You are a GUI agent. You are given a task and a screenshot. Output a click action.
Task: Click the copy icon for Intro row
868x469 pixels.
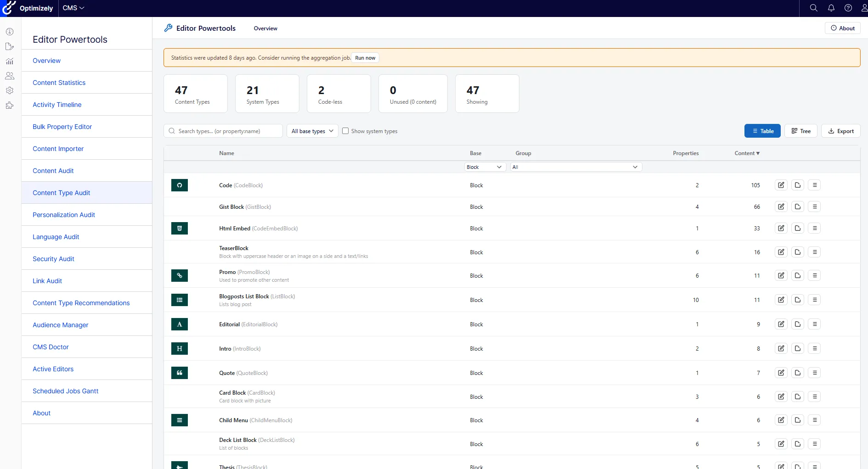(798, 348)
